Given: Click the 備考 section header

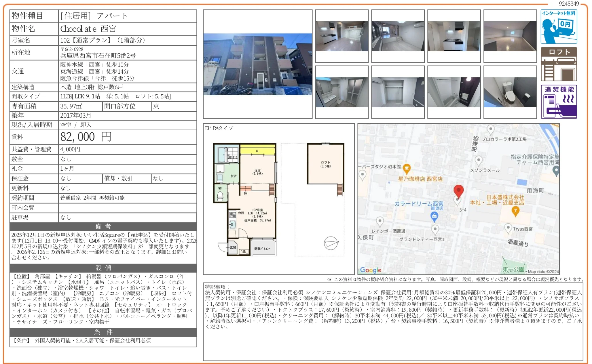Looking at the screenshot, I should pyautogui.click(x=103, y=226).
